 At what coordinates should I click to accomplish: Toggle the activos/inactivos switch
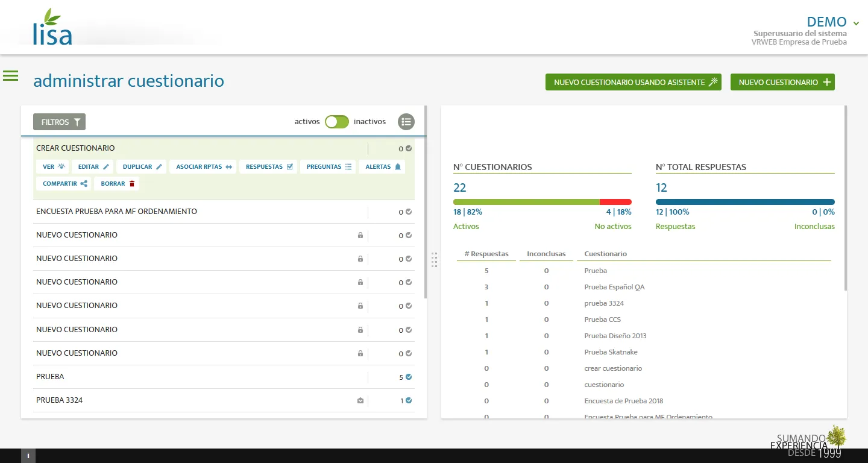337,122
